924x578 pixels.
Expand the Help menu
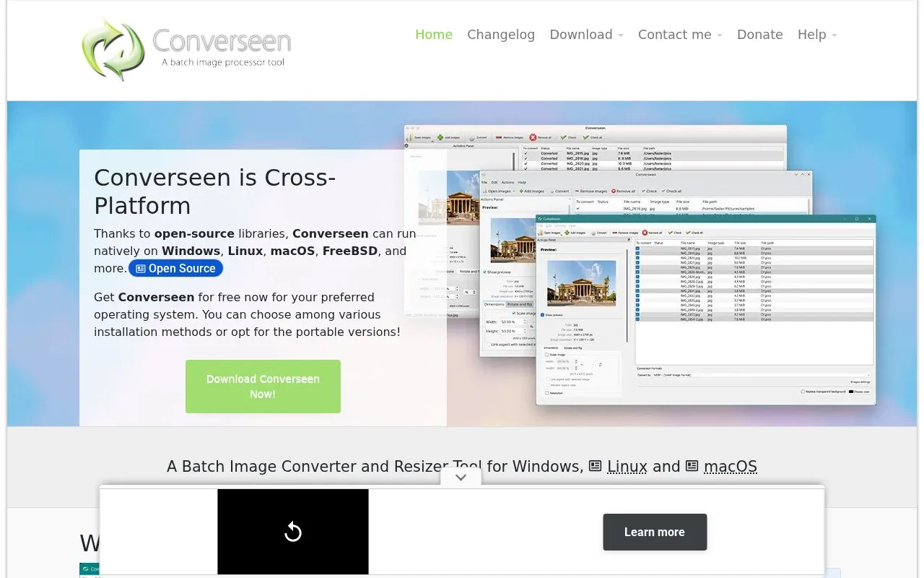[x=817, y=35]
